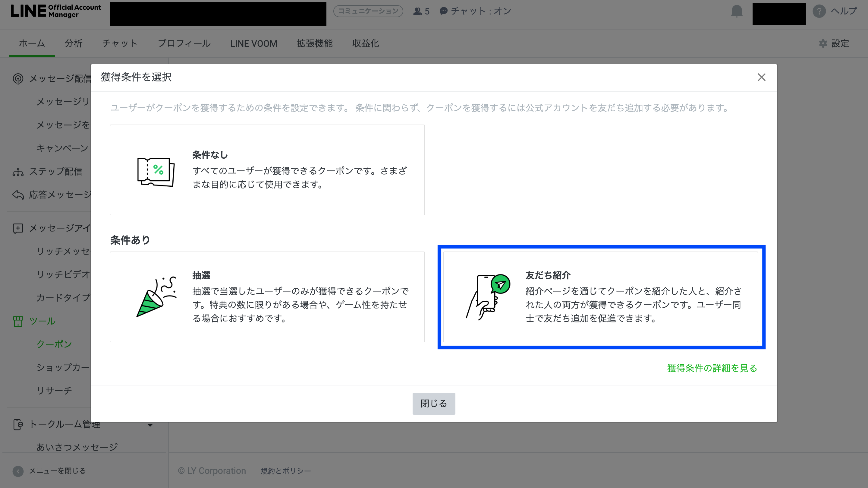This screenshot has width=868, height=488.
Task: Click the notification bell icon
Action: tap(737, 11)
